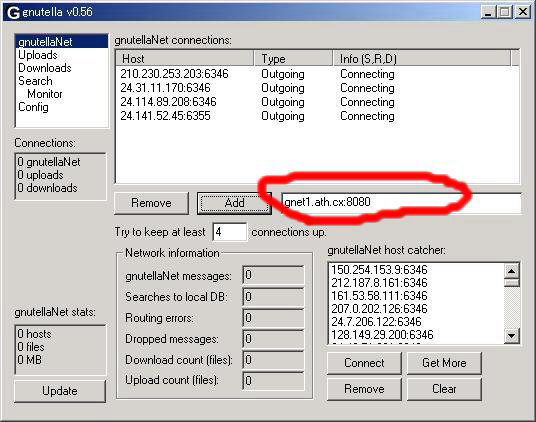Screen dimensions: 536x422
Task: Go to the Search section
Action: [36, 81]
